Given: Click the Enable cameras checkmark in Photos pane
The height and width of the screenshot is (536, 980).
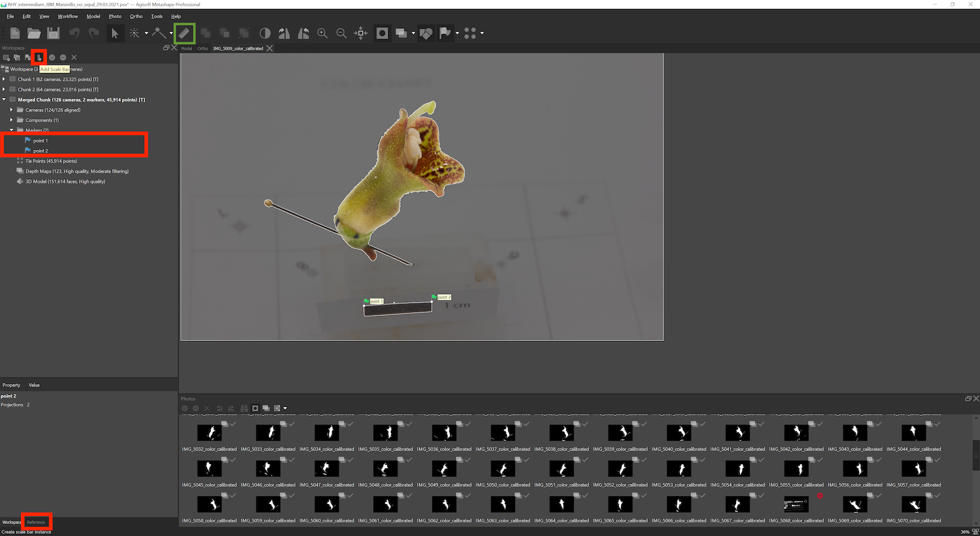Looking at the screenshot, I should click(x=185, y=408).
